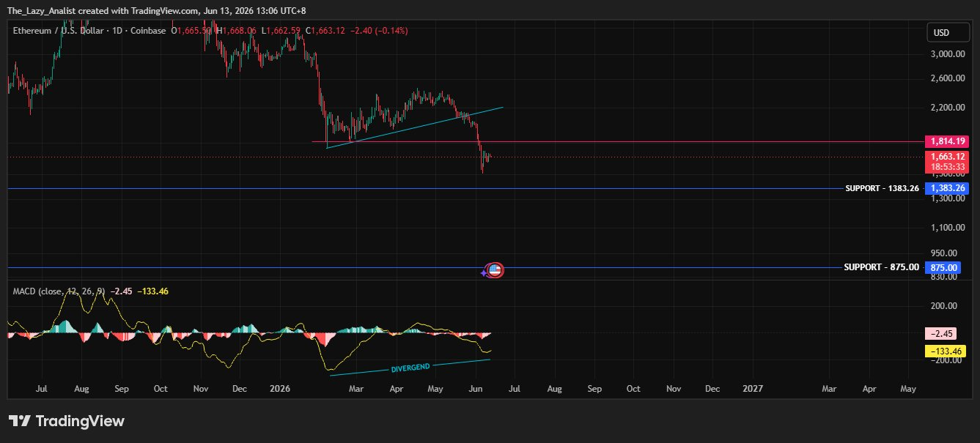Click the SUPPORT - 875.00 text annotation
980x443 pixels.
tap(881, 267)
